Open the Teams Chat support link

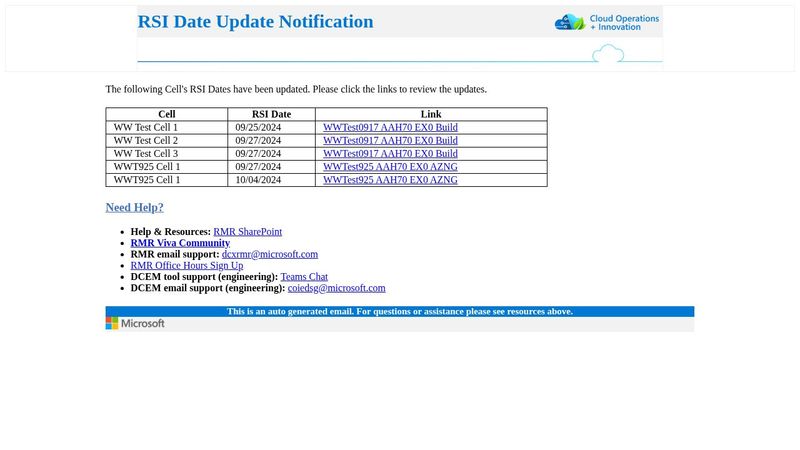coord(304,277)
